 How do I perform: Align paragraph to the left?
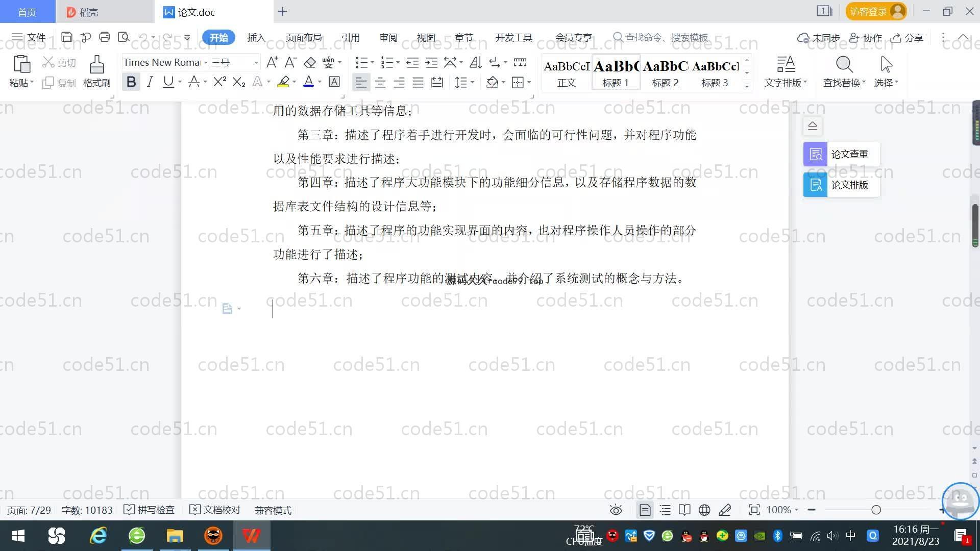(361, 82)
